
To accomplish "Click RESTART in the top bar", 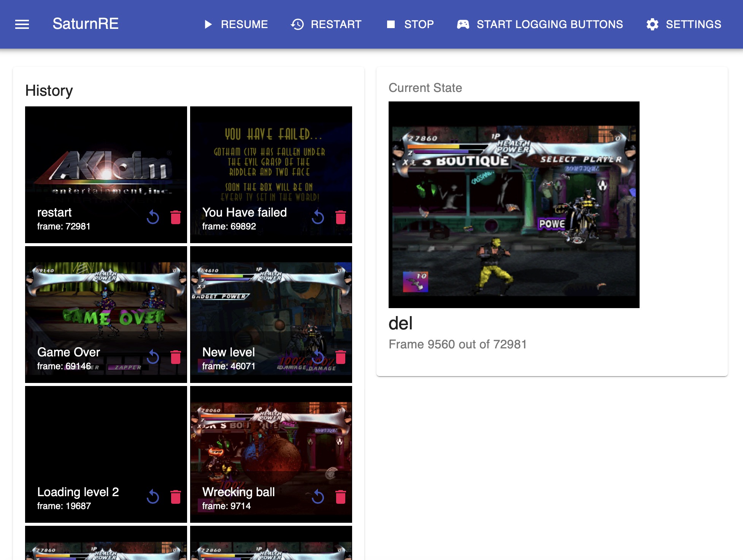I will (326, 24).
